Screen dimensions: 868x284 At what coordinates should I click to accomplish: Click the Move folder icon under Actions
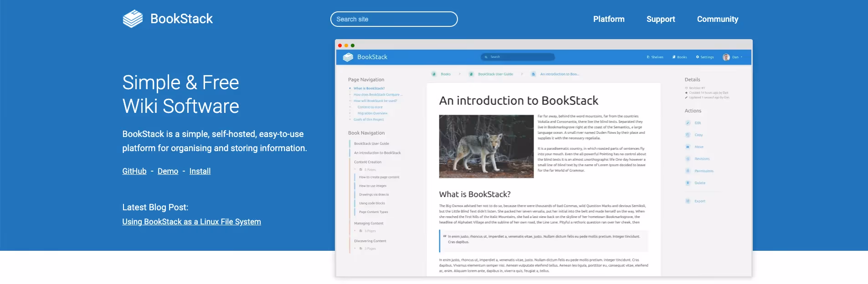(x=688, y=147)
